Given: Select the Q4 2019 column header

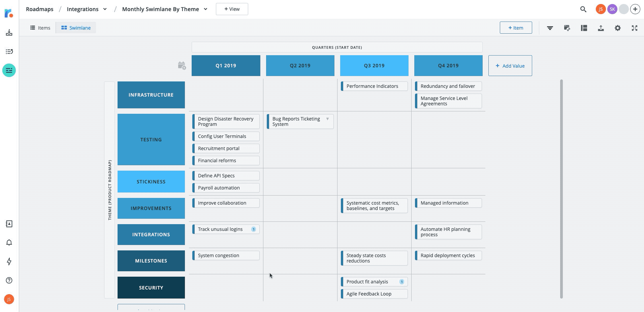Looking at the screenshot, I should (x=448, y=66).
